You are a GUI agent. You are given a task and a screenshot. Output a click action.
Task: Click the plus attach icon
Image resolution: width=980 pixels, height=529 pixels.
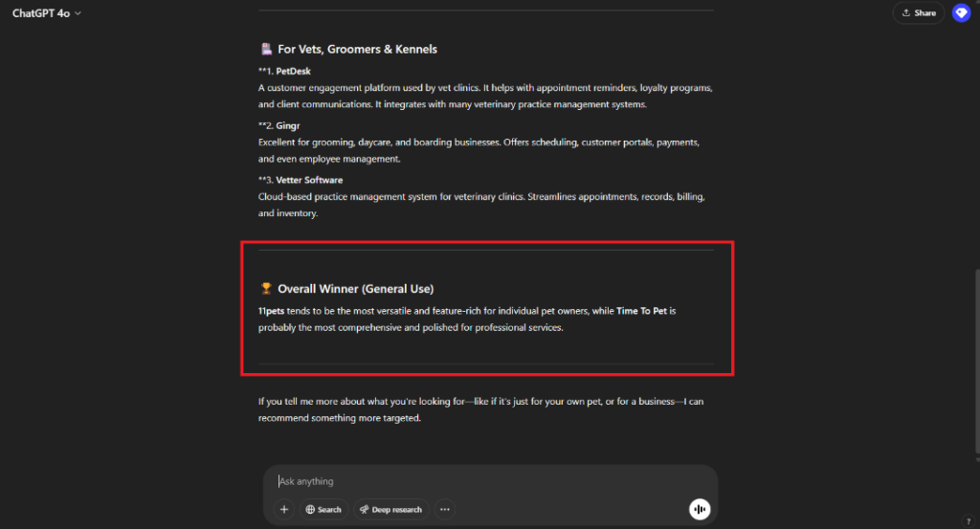283,510
